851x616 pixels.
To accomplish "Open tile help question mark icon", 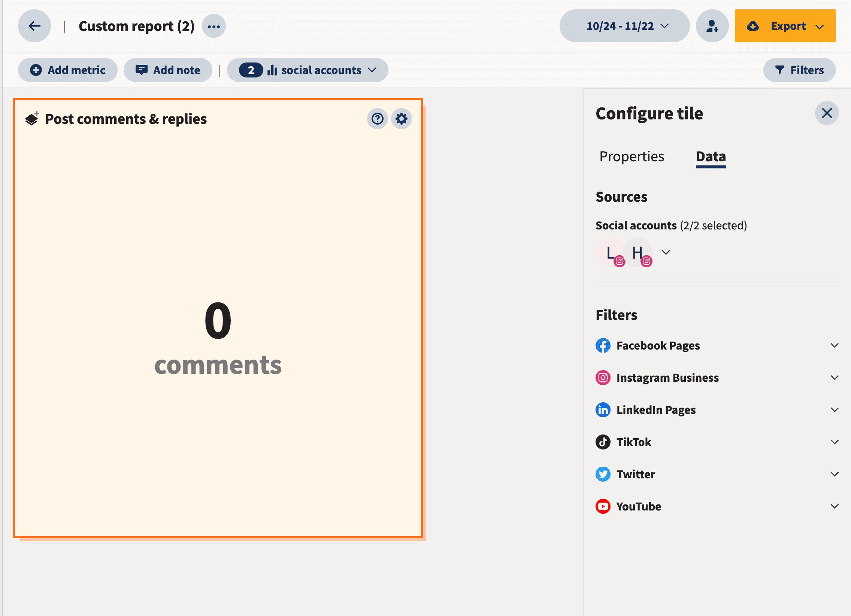I will coord(377,119).
